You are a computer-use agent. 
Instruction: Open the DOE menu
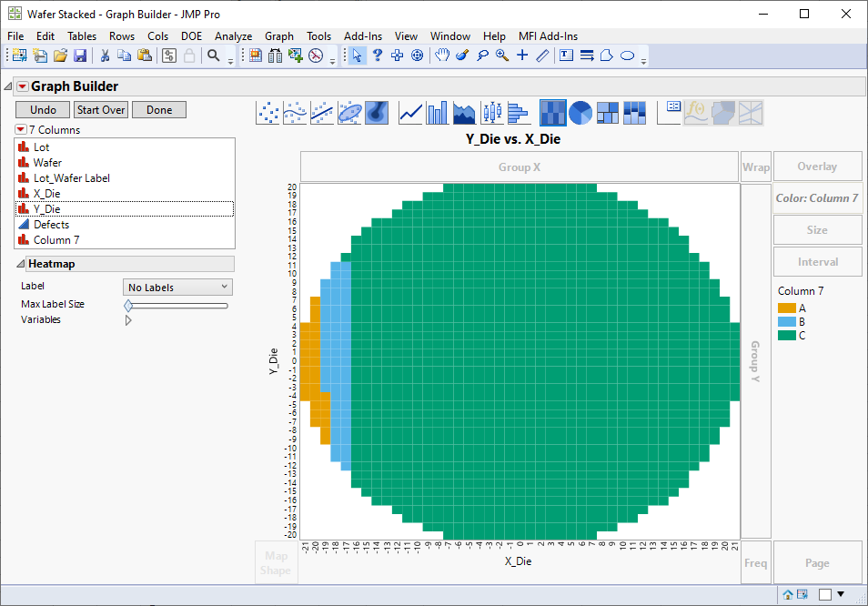[x=191, y=35]
